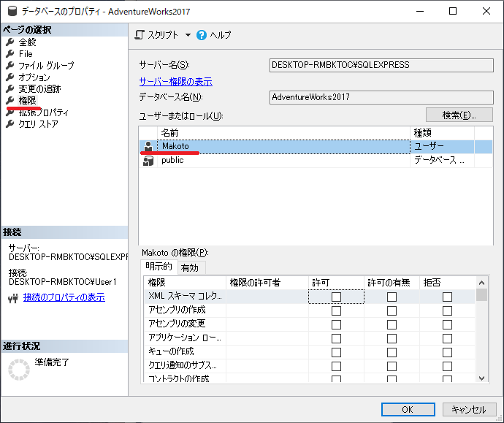
Task: Check 許可 for アプリケーション ロール row
Action: point(336,338)
